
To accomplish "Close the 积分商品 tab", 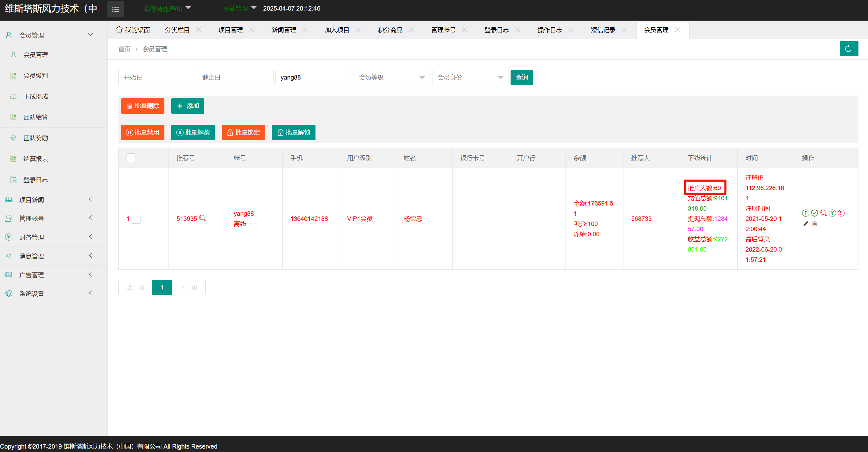I will pyautogui.click(x=411, y=30).
